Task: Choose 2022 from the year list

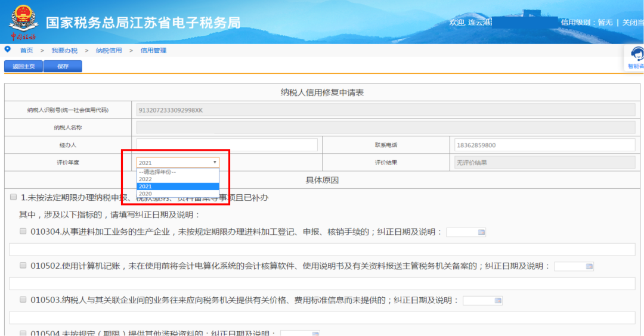Action: [x=145, y=179]
